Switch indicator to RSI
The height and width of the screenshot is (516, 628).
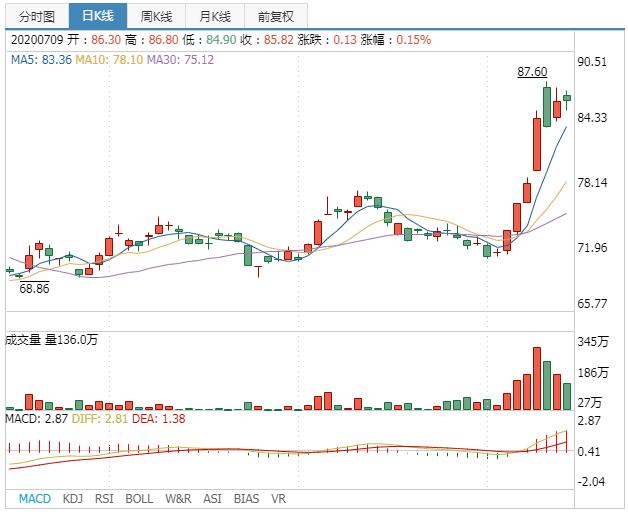(x=104, y=498)
